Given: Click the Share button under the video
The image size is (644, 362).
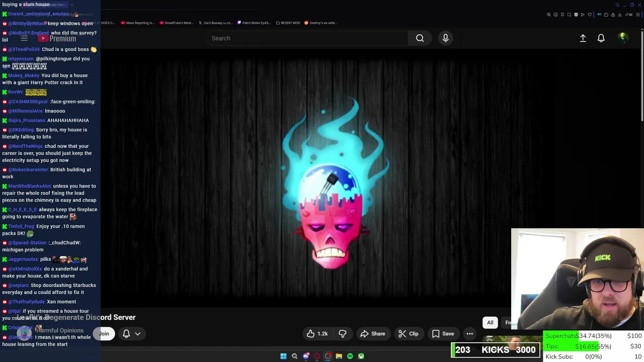Looking at the screenshot, I should click(373, 333).
